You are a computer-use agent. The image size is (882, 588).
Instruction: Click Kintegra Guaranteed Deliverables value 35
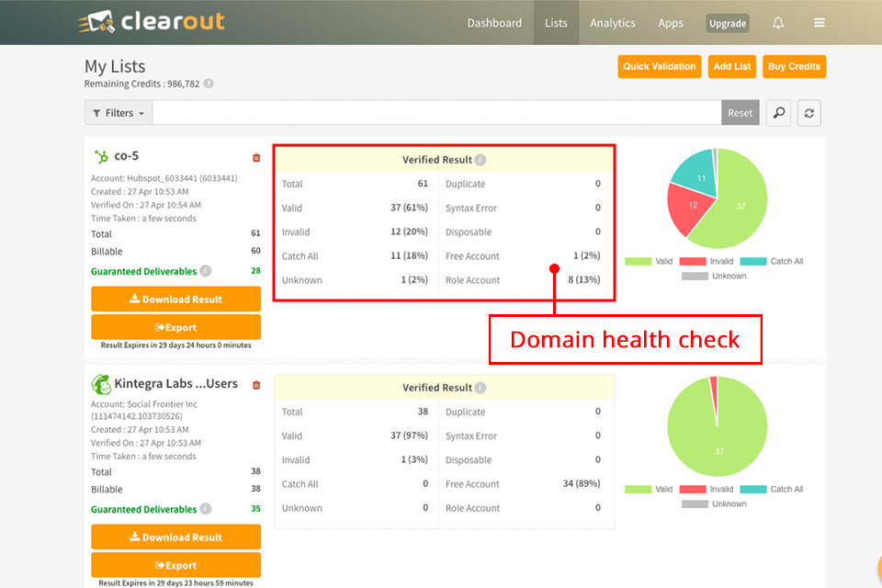coord(256,509)
